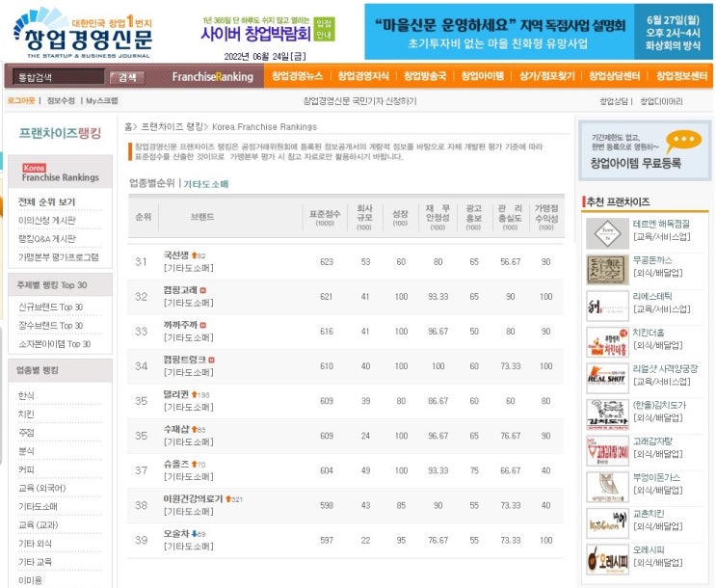This screenshot has height=588, width=716.
Task: Open the 오술차 brand row
Action: 345,540
